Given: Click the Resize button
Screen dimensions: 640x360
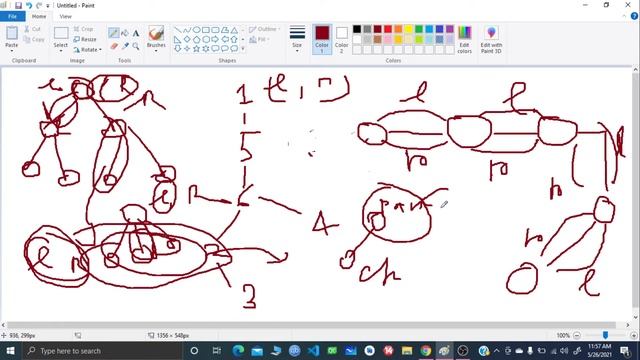Looking at the screenshot, I should pos(85,39).
